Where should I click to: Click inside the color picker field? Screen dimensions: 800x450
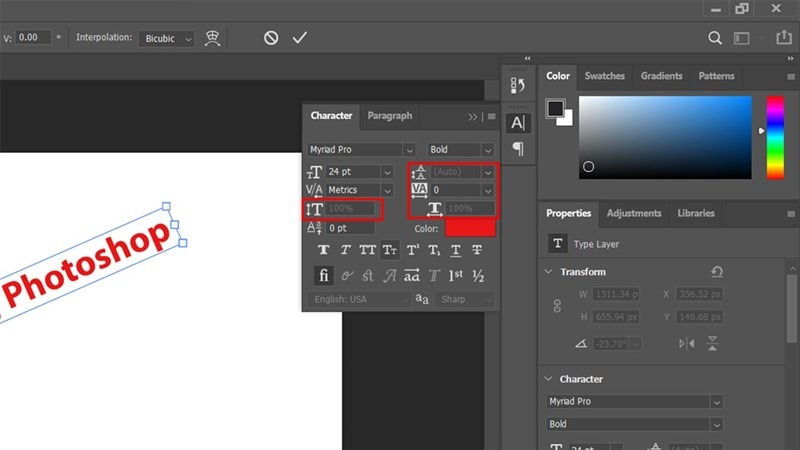pyautogui.click(x=665, y=137)
